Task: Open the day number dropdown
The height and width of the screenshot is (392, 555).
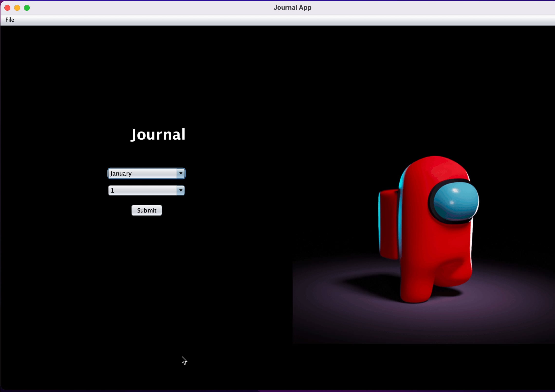Action: [146, 190]
